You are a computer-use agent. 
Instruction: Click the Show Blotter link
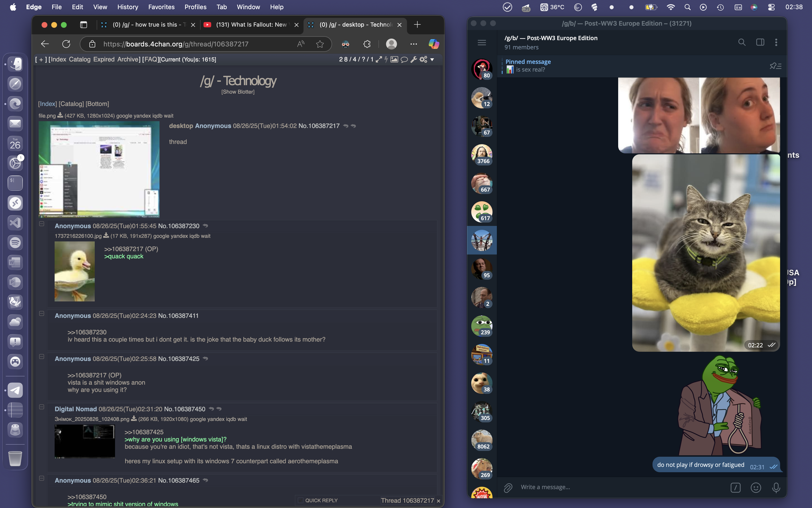[238, 92]
